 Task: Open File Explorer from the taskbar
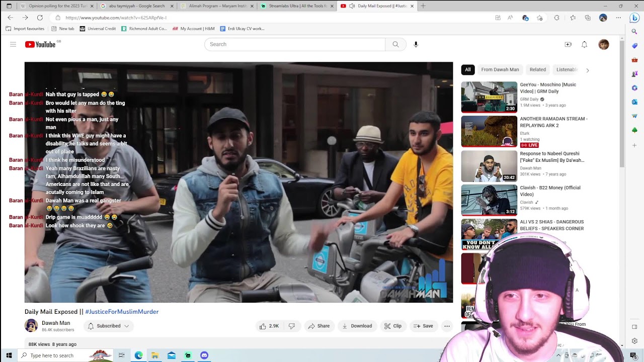155,355
